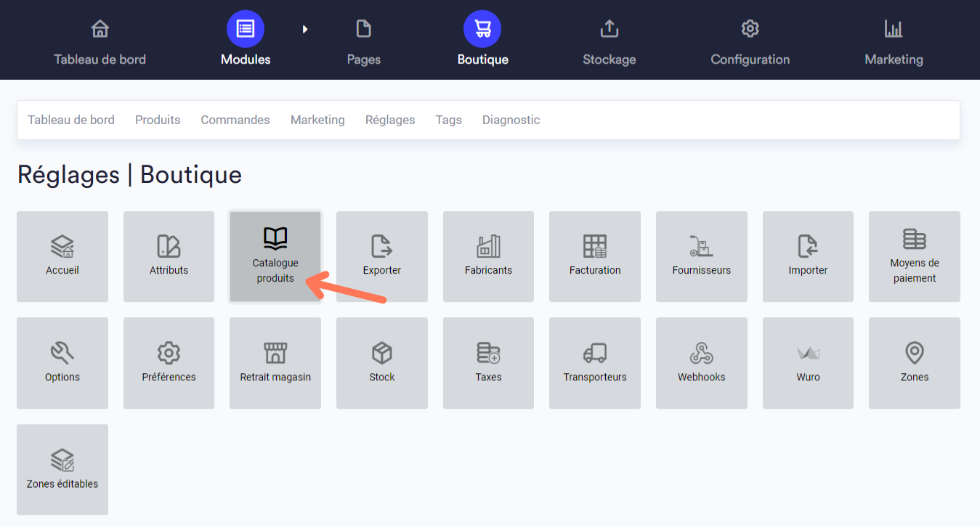The width and height of the screenshot is (980, 527).
Task: Open the Zones map pin tile
Action: point(915,363)
